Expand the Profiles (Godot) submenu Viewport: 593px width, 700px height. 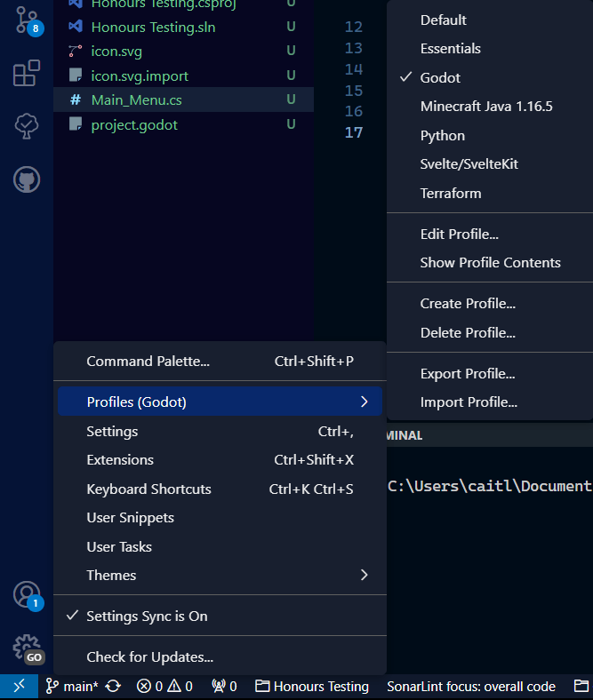(220, 402)
